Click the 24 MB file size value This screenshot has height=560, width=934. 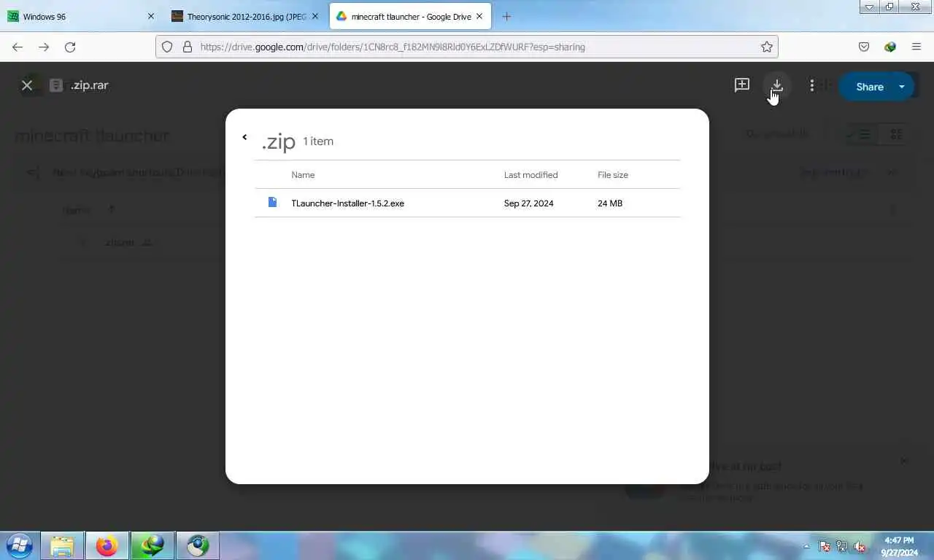coord(610,203)
